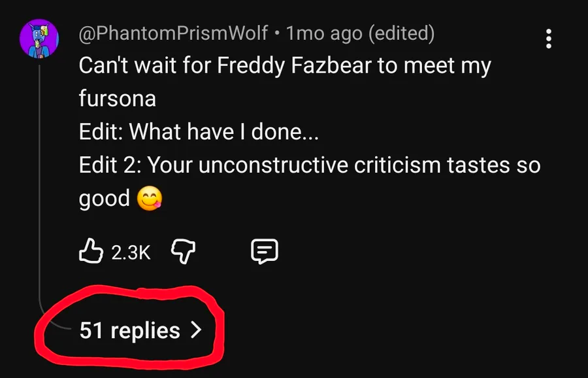Click the @PhantomPrismWolf username
This screenshot has width=588, height=378.
pos(173,33)
